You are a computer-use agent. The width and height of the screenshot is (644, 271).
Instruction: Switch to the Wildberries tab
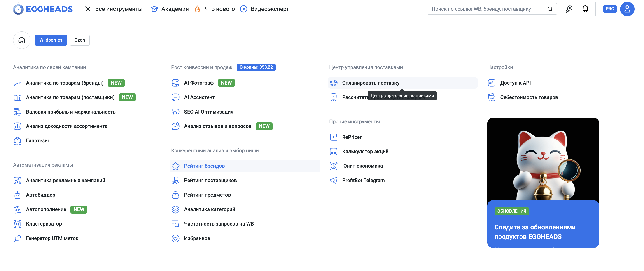point(51,40)
